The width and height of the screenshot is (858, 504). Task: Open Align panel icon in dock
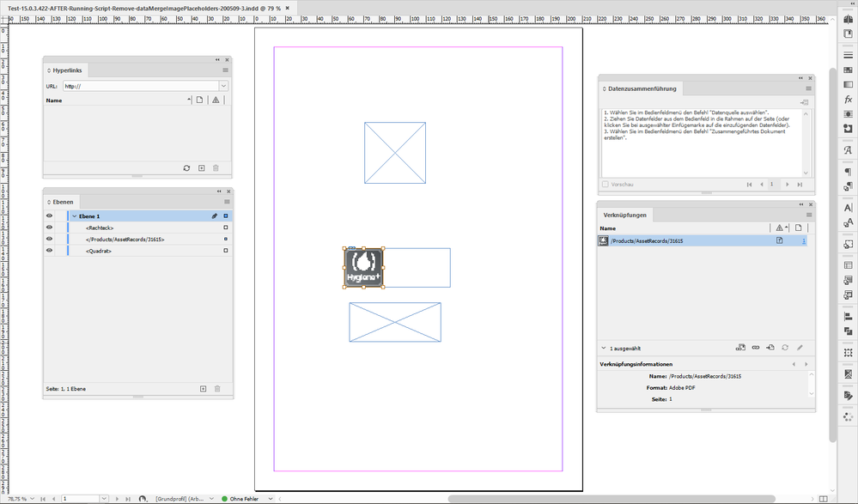pyautogui.click(x=849, y=316)
